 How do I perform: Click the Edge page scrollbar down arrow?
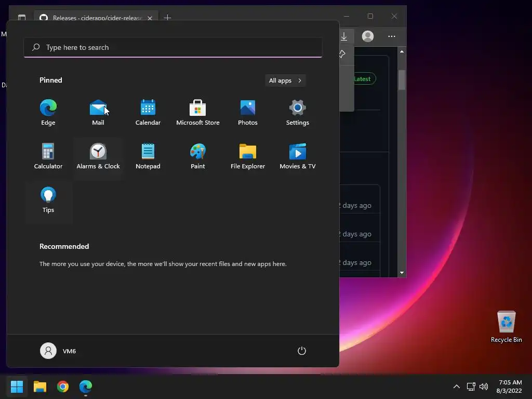click(402, 272)
